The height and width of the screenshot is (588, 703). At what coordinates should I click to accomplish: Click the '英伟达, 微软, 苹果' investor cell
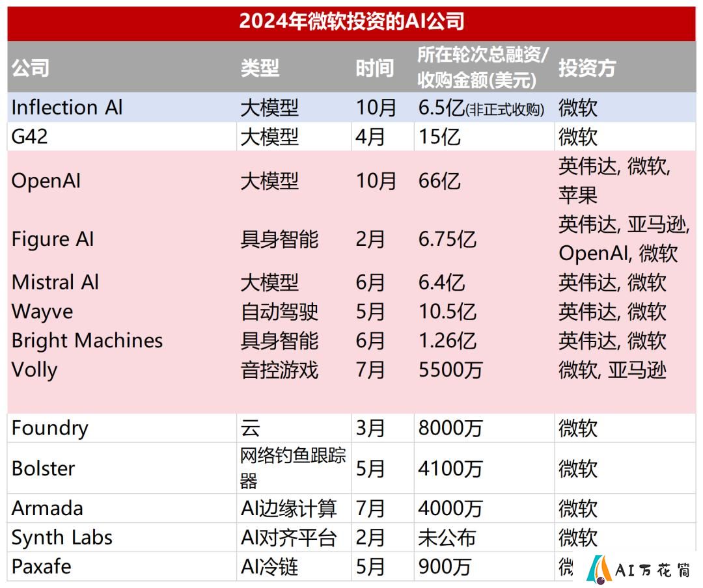614,181
